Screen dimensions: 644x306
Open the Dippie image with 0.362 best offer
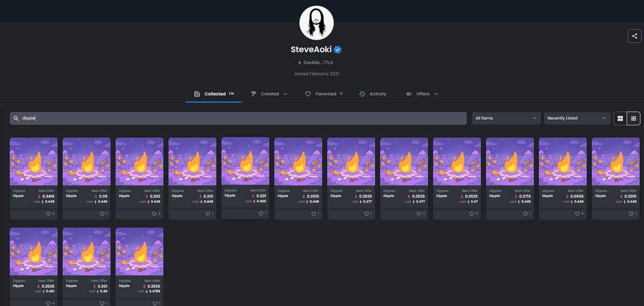tap(140, 162)
